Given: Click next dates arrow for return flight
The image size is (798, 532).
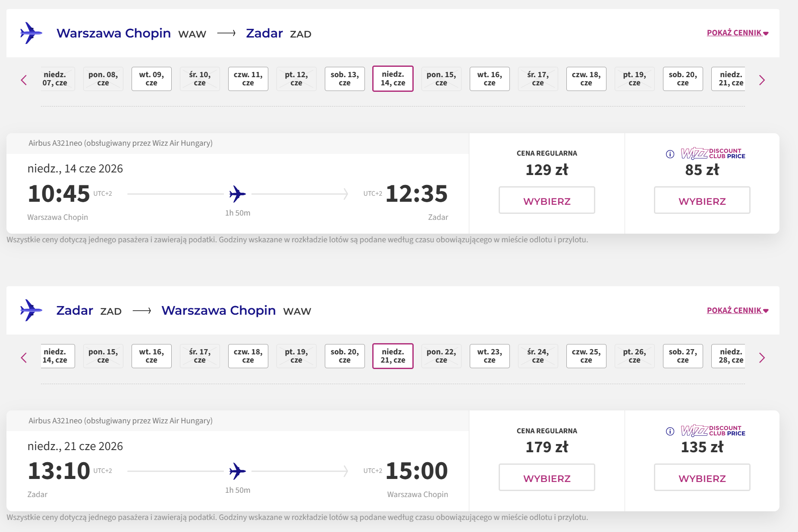Looking at the screenshot, I should tap(762, 358).
